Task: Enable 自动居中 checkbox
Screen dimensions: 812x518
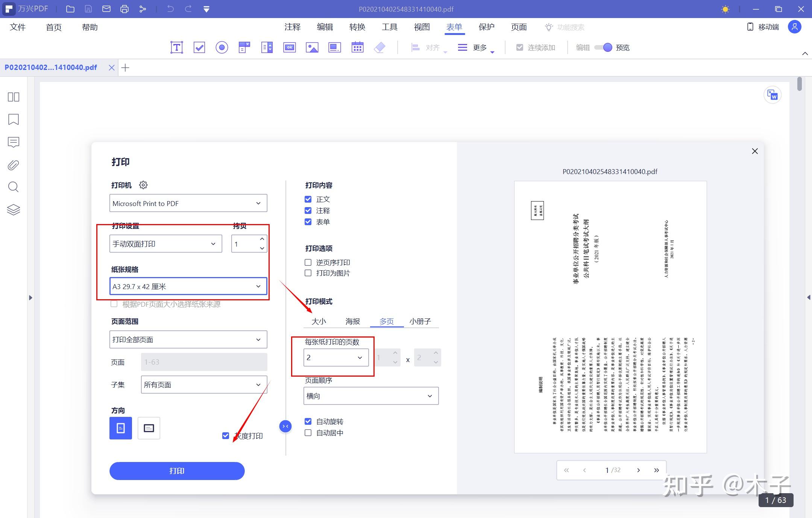Action: [x=308, y=433]
